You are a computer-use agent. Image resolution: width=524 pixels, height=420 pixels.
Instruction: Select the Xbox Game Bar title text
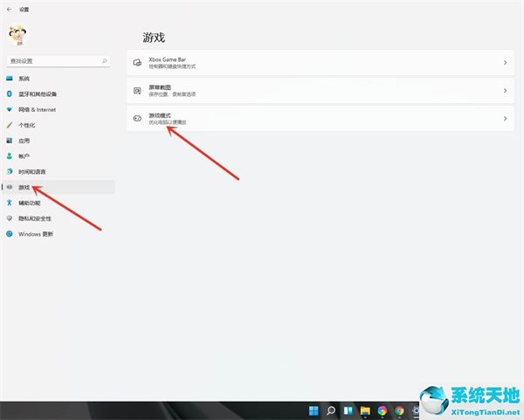168,59
